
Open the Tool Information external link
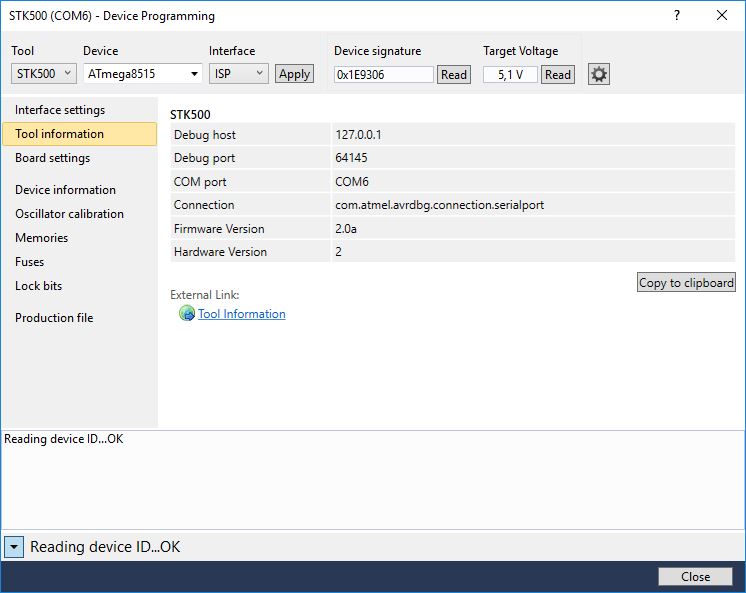point(242,314)
